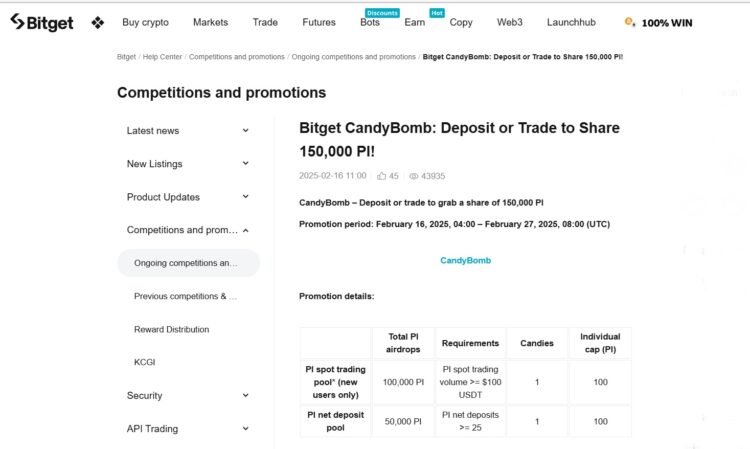Expand the New Listings chevron

pos(245,164)
